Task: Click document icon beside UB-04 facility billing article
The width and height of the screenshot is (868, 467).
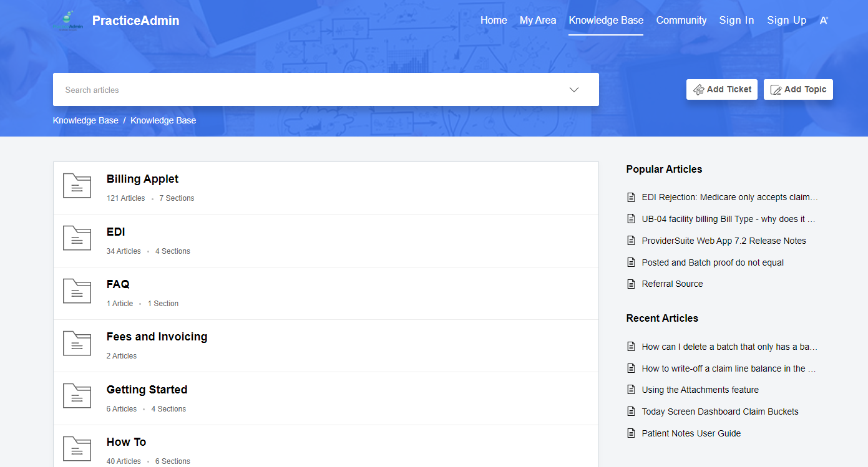Action: coord(631,219)
